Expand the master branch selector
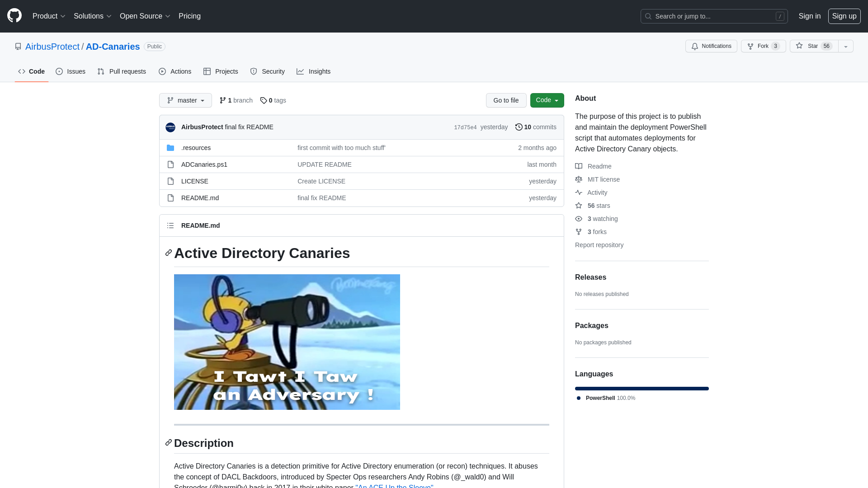This screenshot has height=488, width=868. (185, 100)
